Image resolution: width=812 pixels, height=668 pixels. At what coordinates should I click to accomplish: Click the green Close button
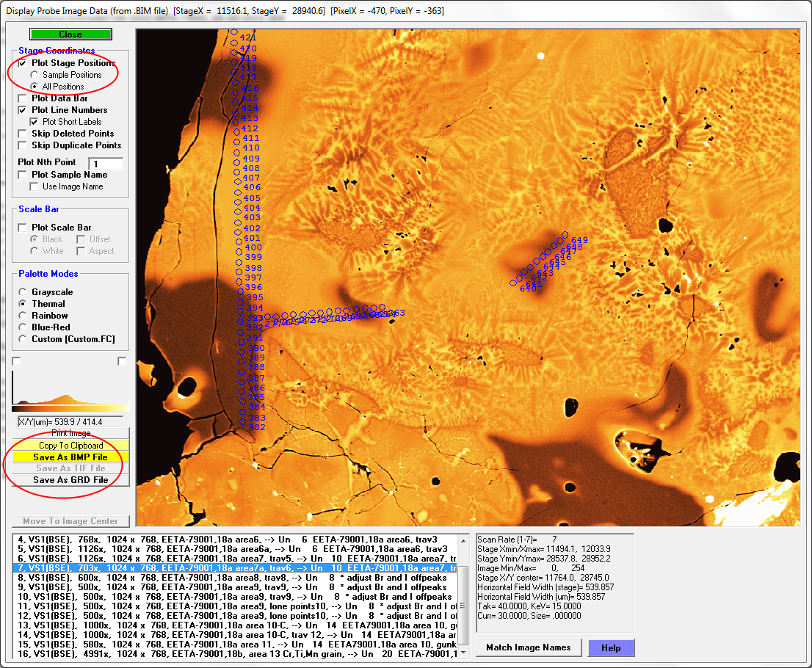pyautogui.click(x=70, y=35)
